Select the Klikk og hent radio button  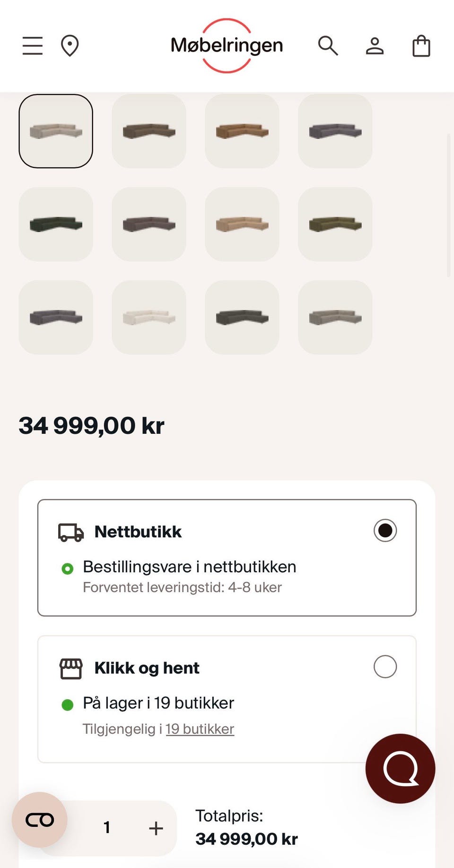(385, 666)
